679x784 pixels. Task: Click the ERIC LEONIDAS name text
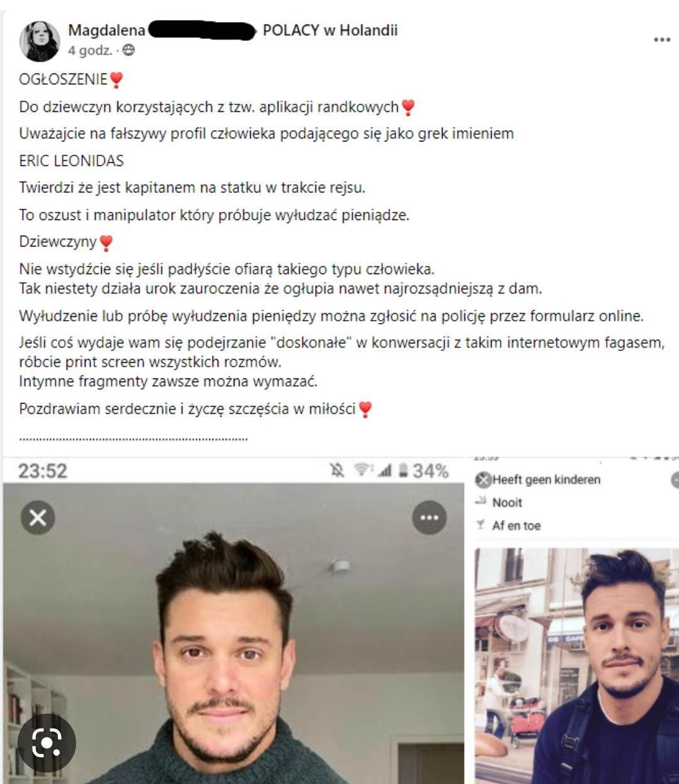point(71,160)
